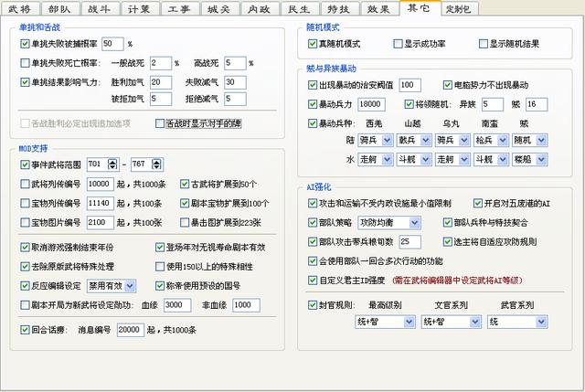This screenshot has height=392, width=585.
Task: Enable 显示成功率 checkbox
Action: [398, 43]
